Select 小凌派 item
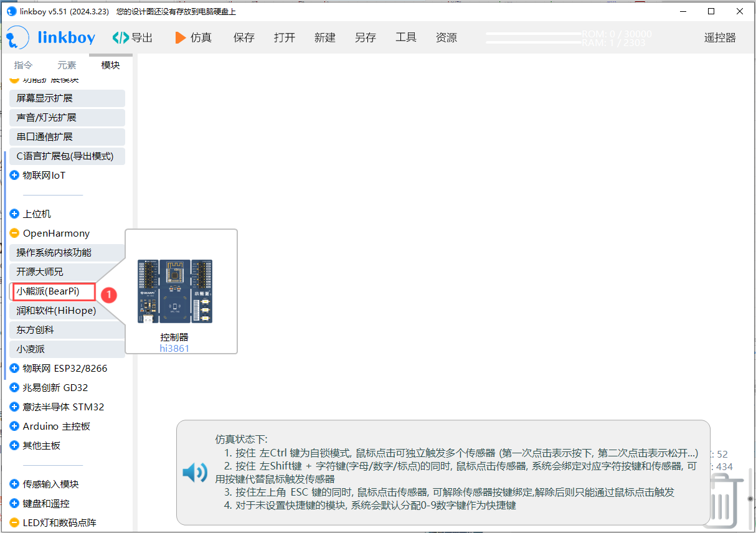Image resolution: width=756 pixels, height=533 pixels. pyautogui.click(x=67, y=349)
